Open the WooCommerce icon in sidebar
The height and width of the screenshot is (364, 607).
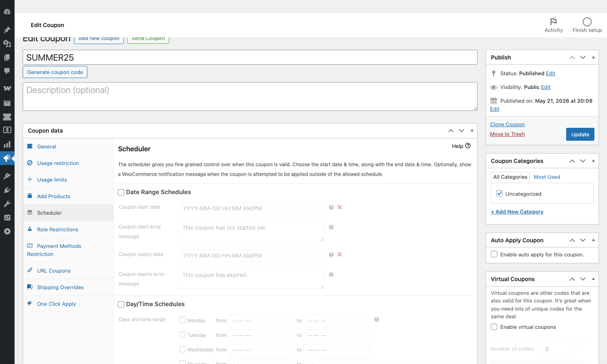tap(7, 88)
